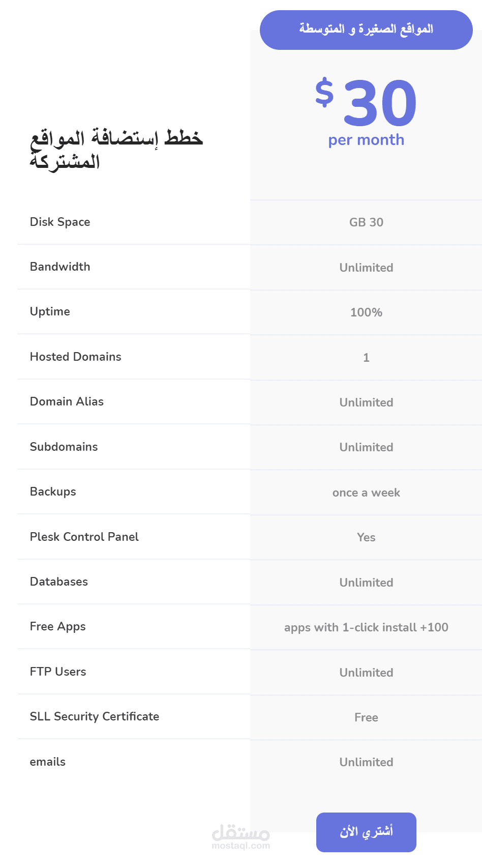The width and height of the screenshot is (482, 868).
Task: Click the 'once a week' backups value
Action: pyautogui.click(x=366, y=493)
